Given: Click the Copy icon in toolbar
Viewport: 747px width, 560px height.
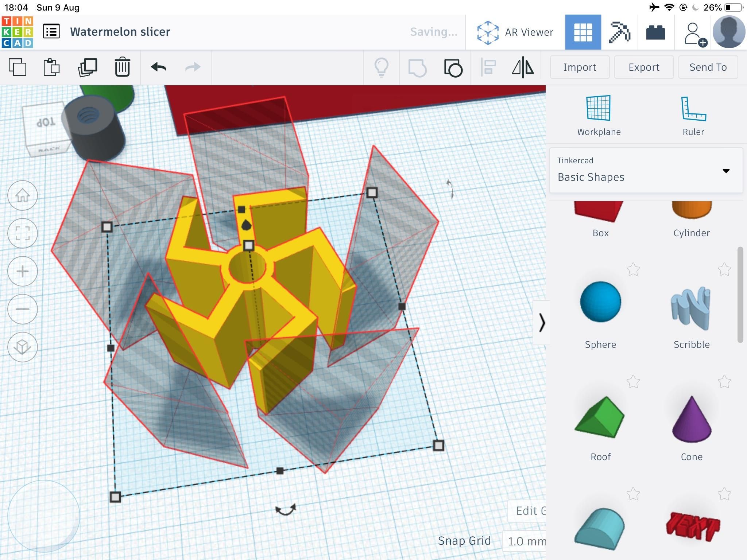Looking at the screenshot, I should tap(18, 67).
